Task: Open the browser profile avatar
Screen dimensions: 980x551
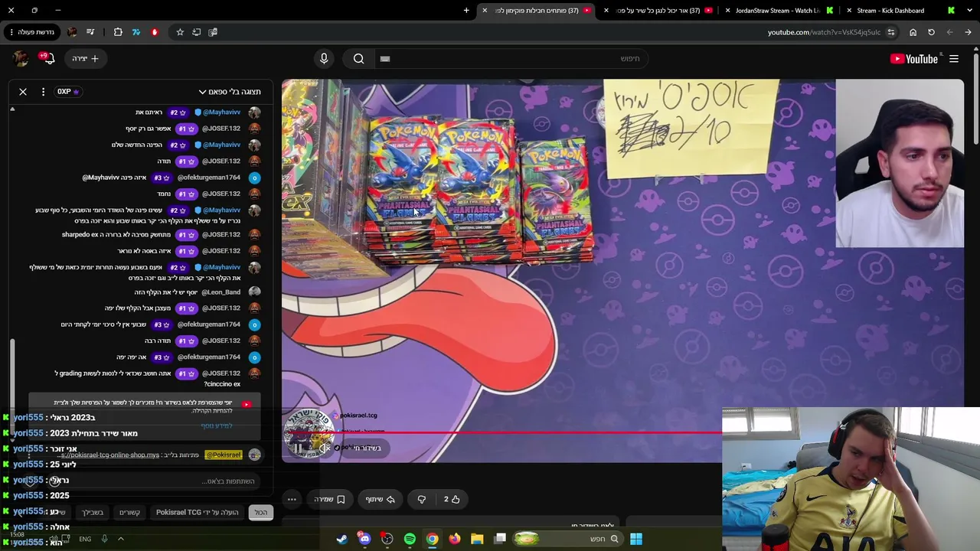Action: 72,32
